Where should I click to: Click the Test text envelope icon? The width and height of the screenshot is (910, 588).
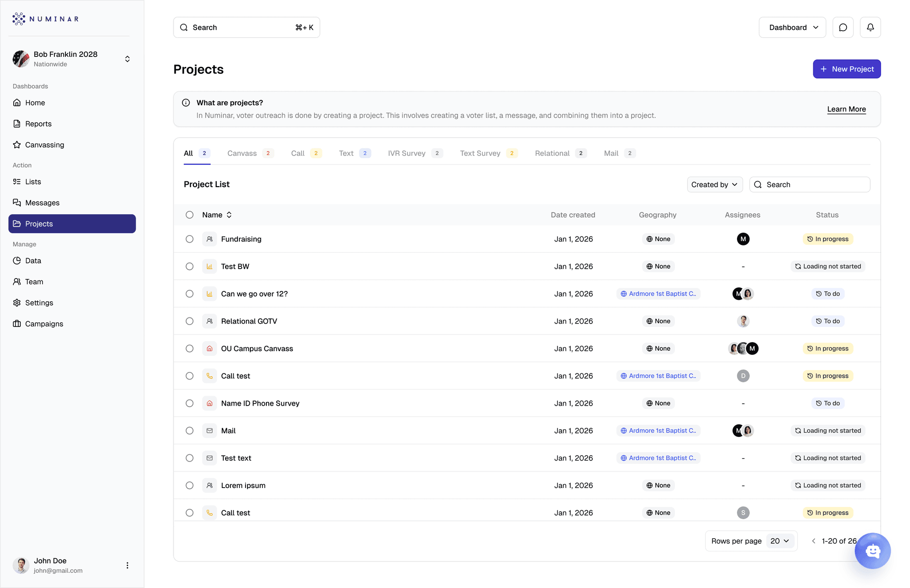click(x=209, y=458)
